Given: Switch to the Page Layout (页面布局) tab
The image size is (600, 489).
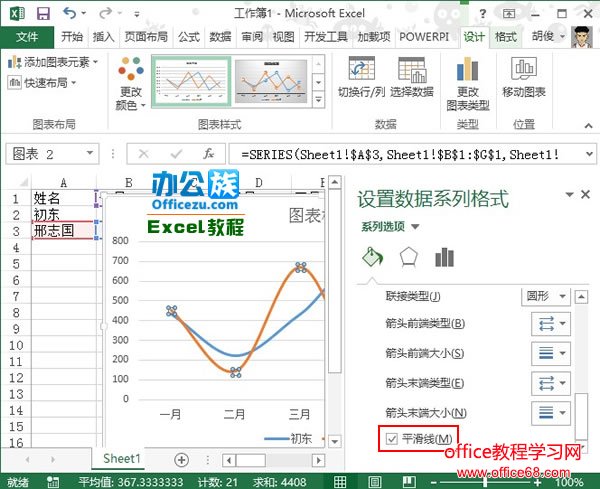Looking at the screenshot, I should (x=146, y=37).
